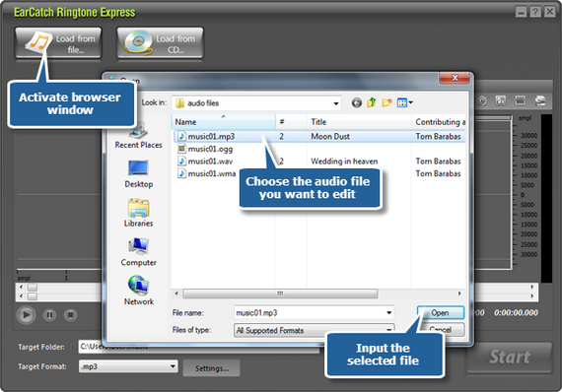Expand the File name dropdown list
Image resolution: width=562 pixels, height=392 pixels.
pyautogui.click(x=388, y=313)
